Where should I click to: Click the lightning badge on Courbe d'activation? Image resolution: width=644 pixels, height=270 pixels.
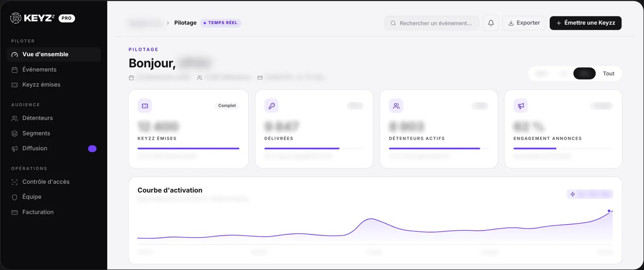590,194
